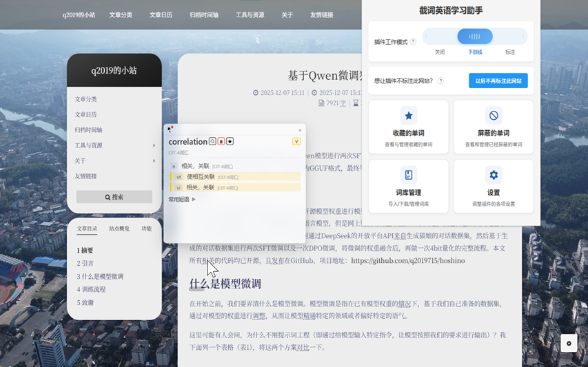
Task: Click sidebar link 友情链接
Action: point(86,176)
